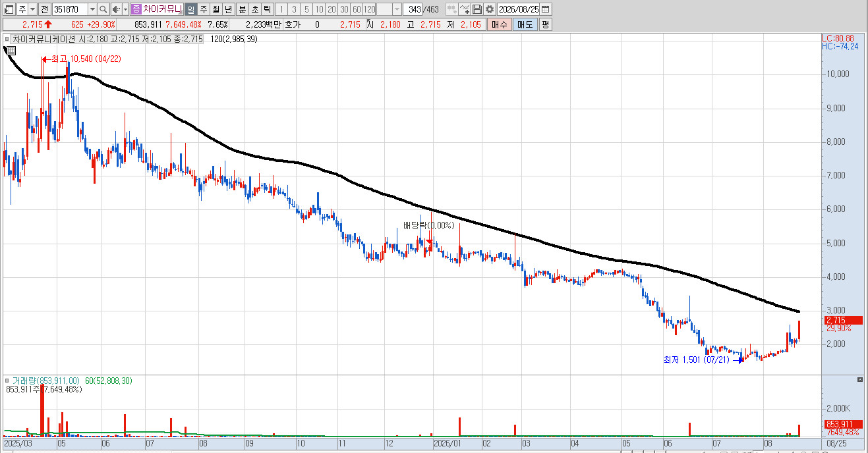Click the 호가 quote label
This screenshot has height=453, width=868.
coord(292,24)
